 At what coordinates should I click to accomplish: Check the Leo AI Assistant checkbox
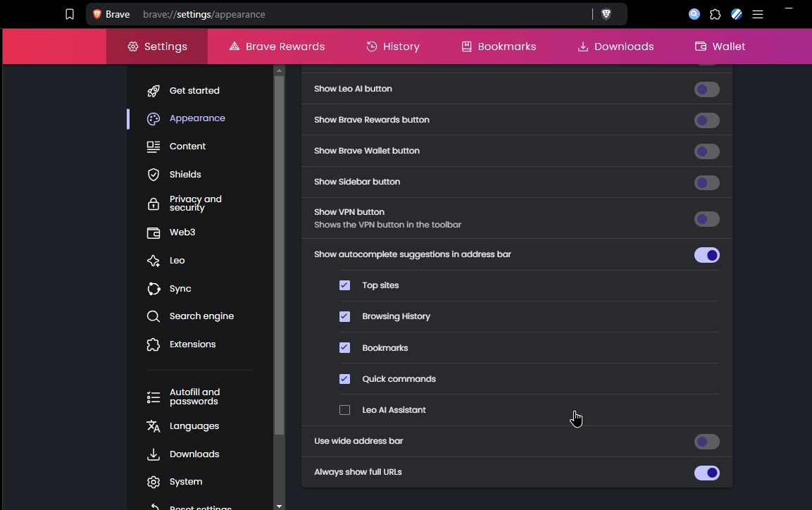point(344,410)
